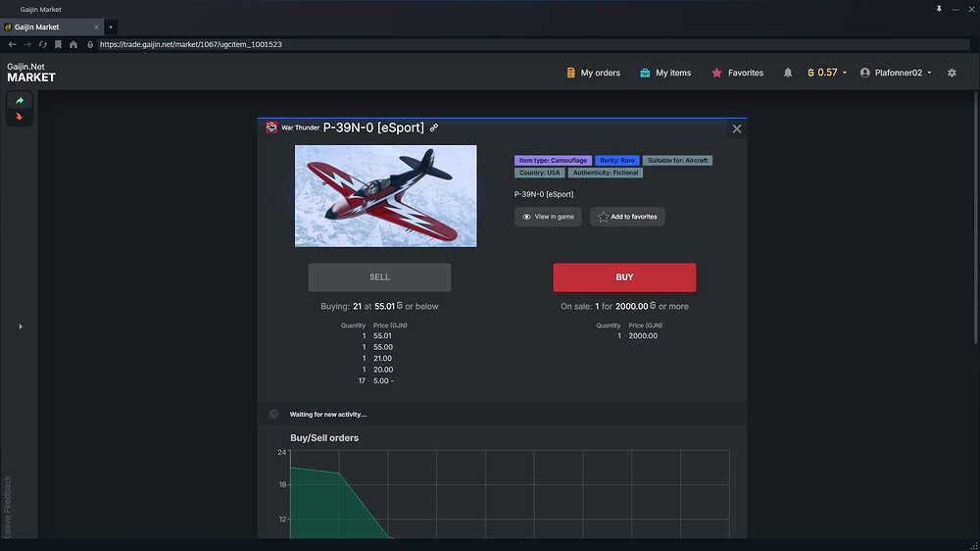Click the Authenticity: Fictional tag
This screenshot has height=551, width=980.
click(606, 173)
